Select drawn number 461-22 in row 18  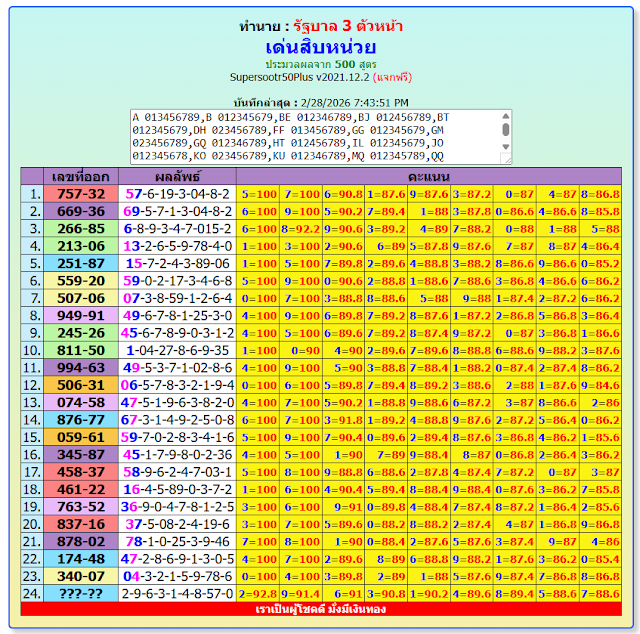81,489
